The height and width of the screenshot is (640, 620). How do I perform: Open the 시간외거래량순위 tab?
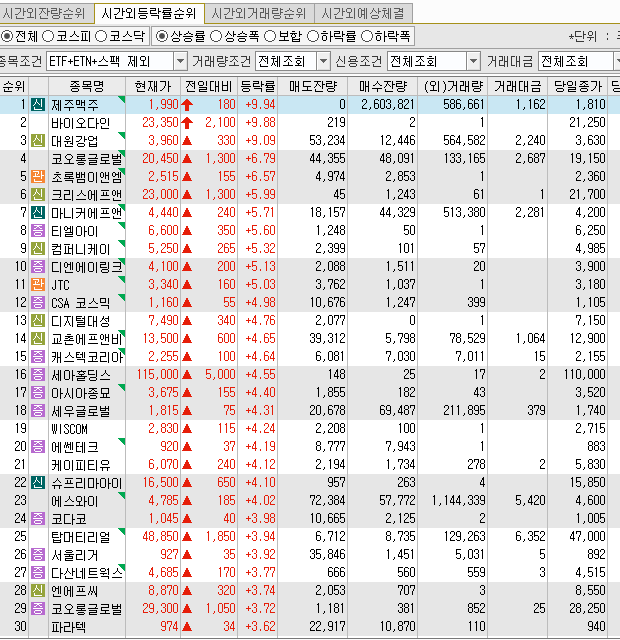pyautogui.click(x=259, y=13)
